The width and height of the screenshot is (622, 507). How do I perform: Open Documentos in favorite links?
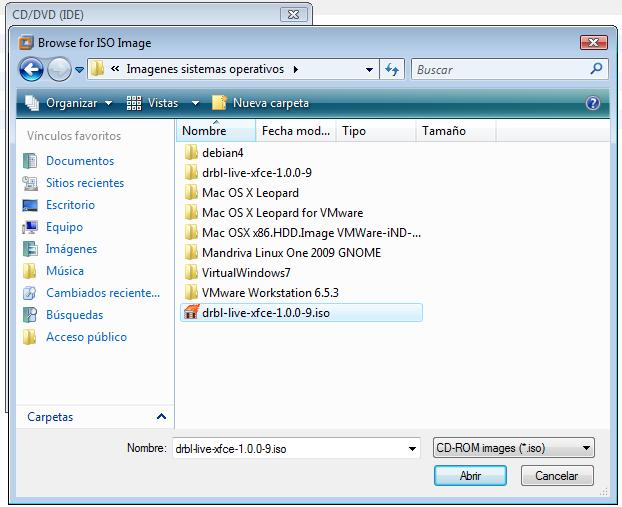point(79,161)
